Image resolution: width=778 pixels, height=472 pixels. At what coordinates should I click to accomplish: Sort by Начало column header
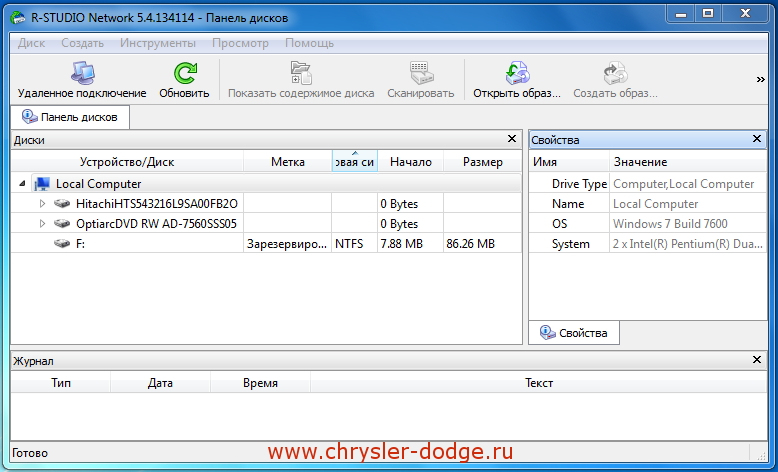click(x=411, y=162)
